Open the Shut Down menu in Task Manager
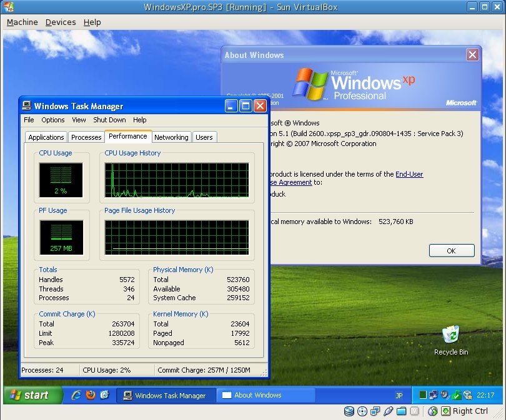Viewport: 506px width, 420px height. (x=109, y=120)
